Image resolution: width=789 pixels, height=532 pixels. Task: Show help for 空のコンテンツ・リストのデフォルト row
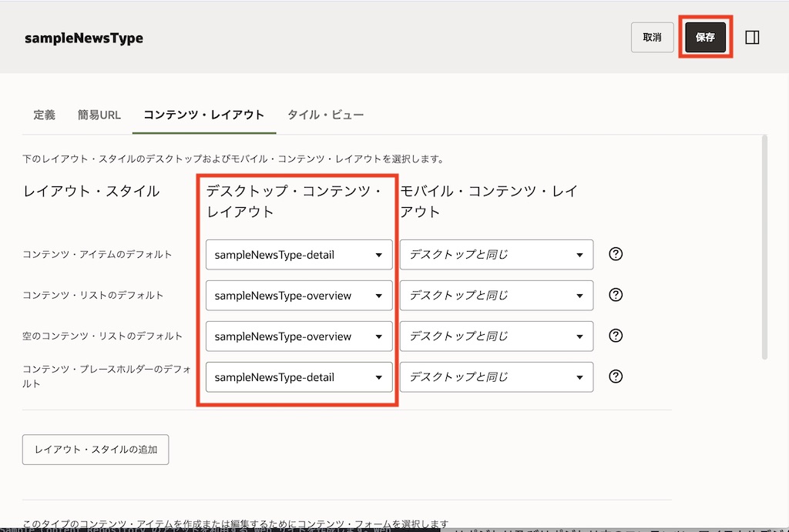(x=616, y=336)
